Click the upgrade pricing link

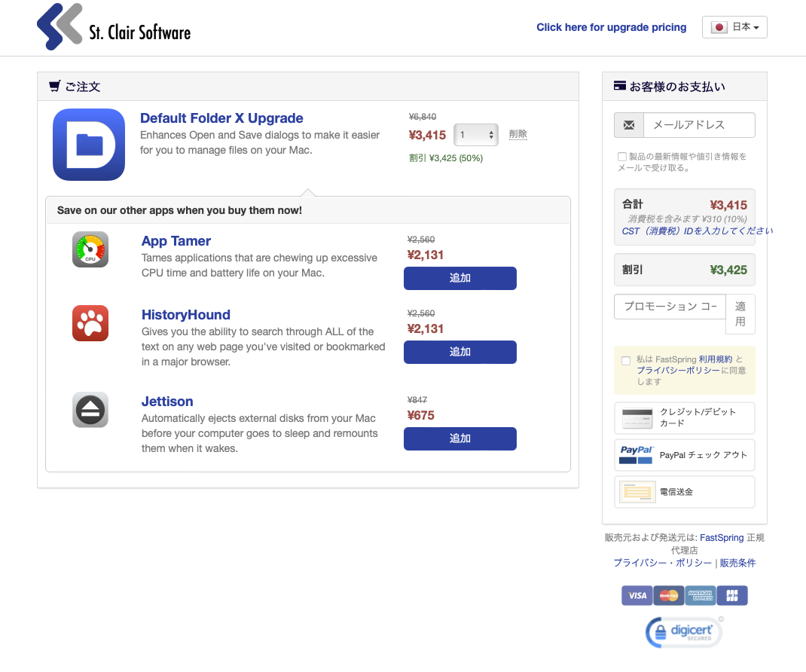click(x=611, y=27)
